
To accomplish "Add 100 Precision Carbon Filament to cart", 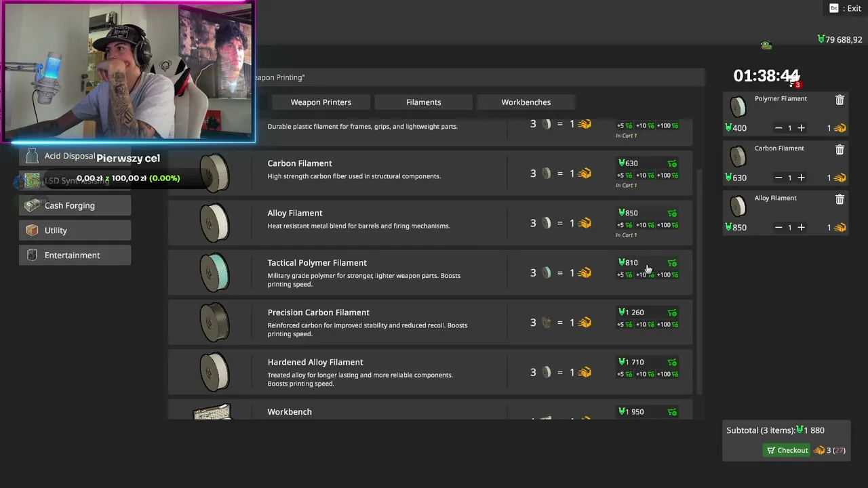I will pos(667,325).
